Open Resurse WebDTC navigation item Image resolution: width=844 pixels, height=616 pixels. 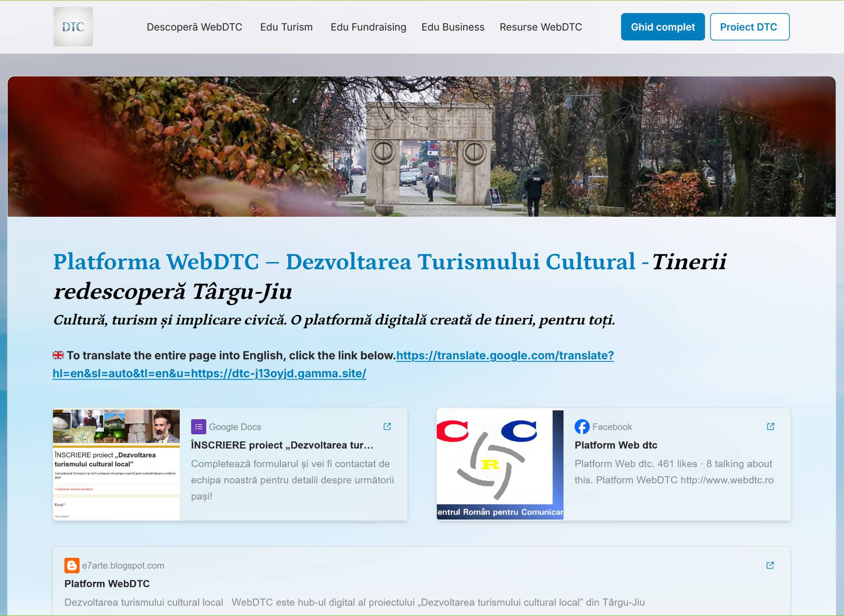(540, 27)
